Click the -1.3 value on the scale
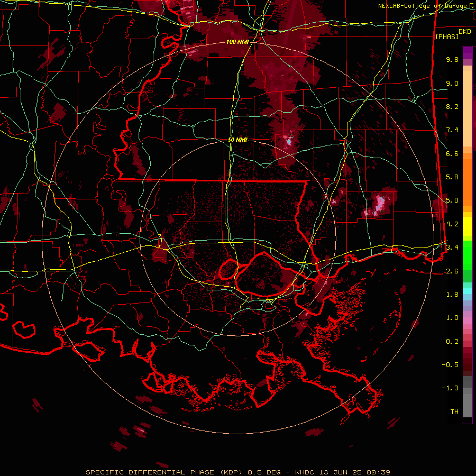476x476 pixels. 450,388
